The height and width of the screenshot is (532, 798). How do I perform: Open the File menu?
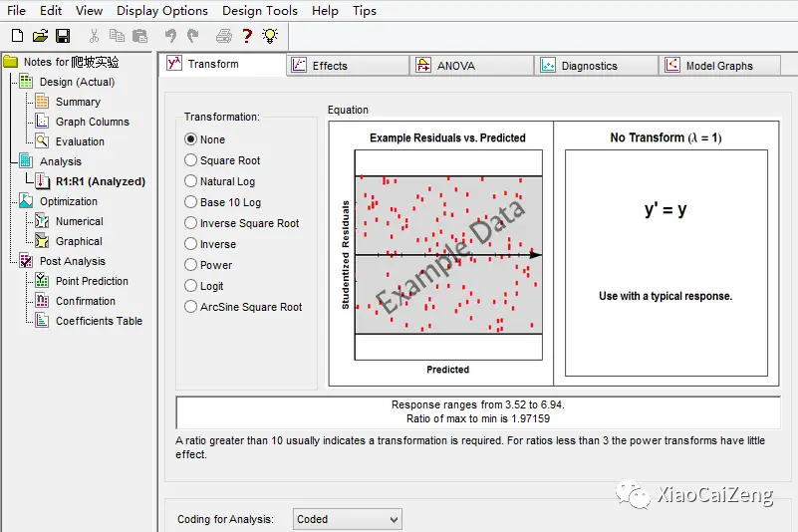point(16,10)
